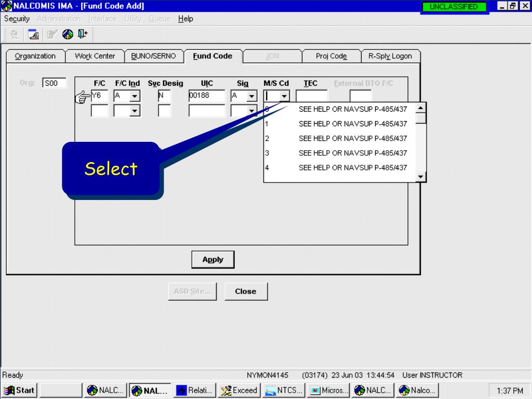The height and width of the screenshot is (399, 532).
Task: Click the NYMON4145 status bar entry
Action: coord(268,375)
